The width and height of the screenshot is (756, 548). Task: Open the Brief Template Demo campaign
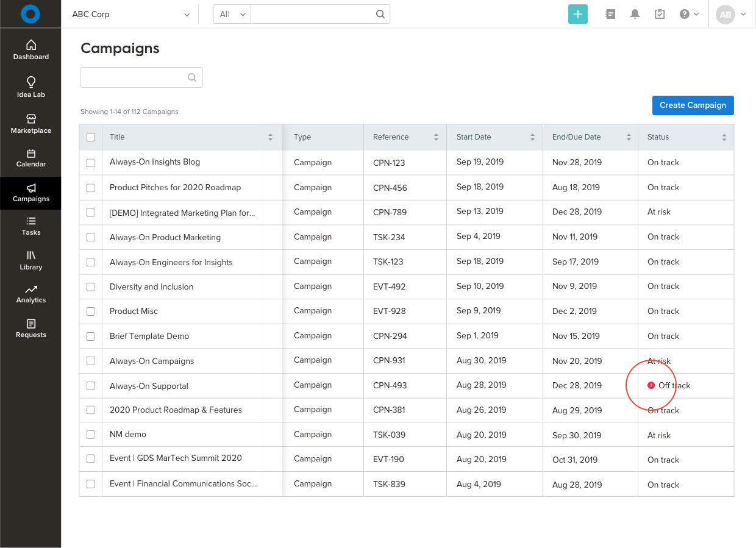coord(149,336)
